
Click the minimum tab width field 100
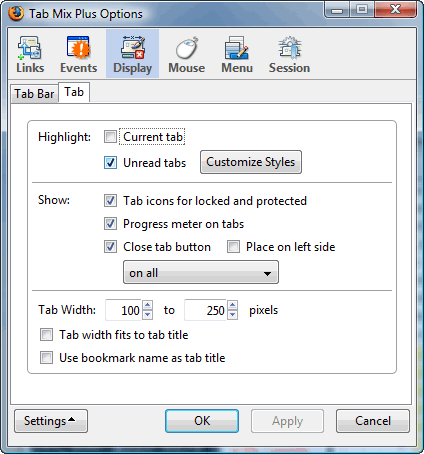(124, 310)
